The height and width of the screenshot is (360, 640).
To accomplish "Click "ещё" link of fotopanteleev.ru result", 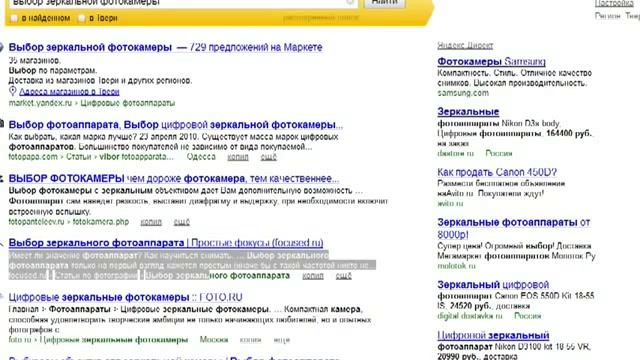I will (x=182, y=222).
